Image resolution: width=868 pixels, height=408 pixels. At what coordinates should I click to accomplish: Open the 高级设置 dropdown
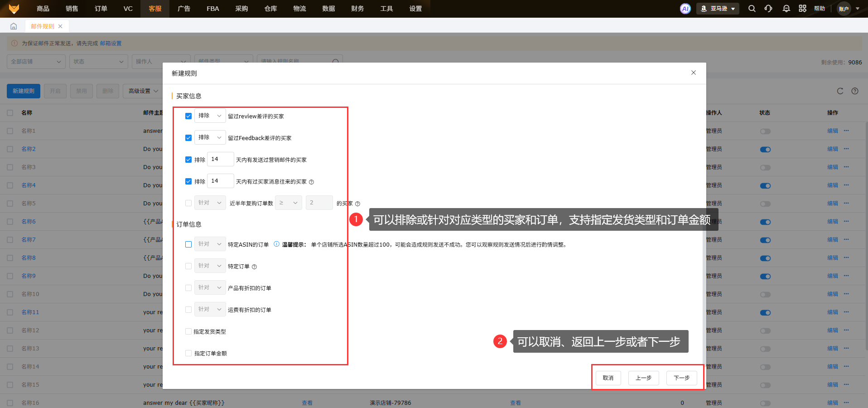tap(143, 91)
